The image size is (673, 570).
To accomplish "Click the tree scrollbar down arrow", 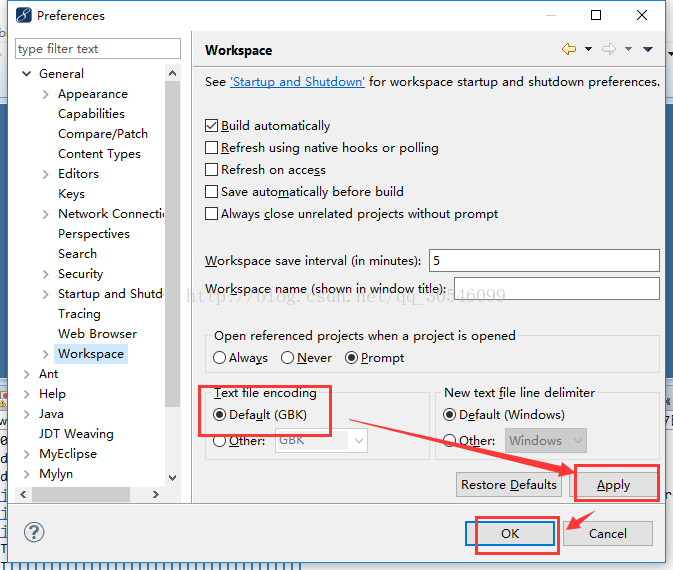I will point(173,478).
